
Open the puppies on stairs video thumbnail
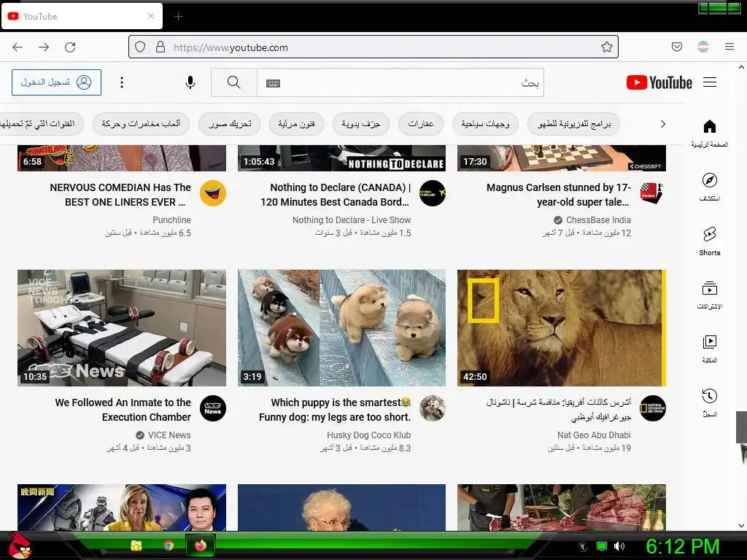[341, 327]
